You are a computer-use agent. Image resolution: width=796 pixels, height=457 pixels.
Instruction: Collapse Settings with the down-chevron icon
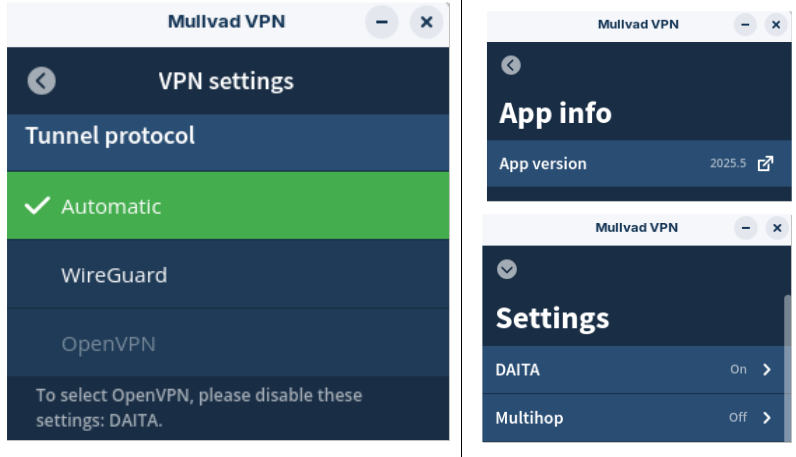click(507, 269)
